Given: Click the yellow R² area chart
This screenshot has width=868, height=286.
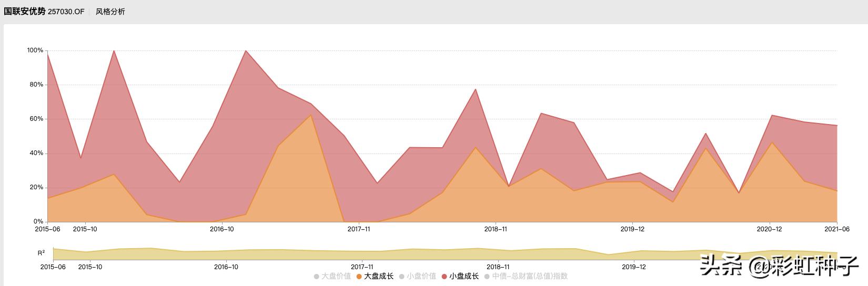Looking at the screenshot, I should pyautogui.click(x=445, y=254).
